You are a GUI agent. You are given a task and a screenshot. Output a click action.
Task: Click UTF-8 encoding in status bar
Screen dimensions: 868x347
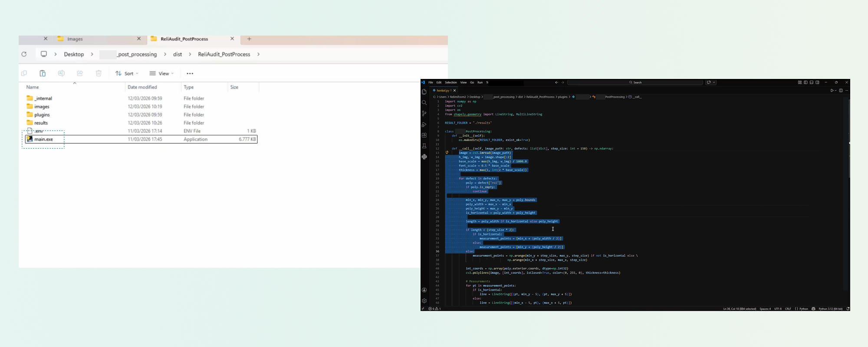(x=778, y=309)
